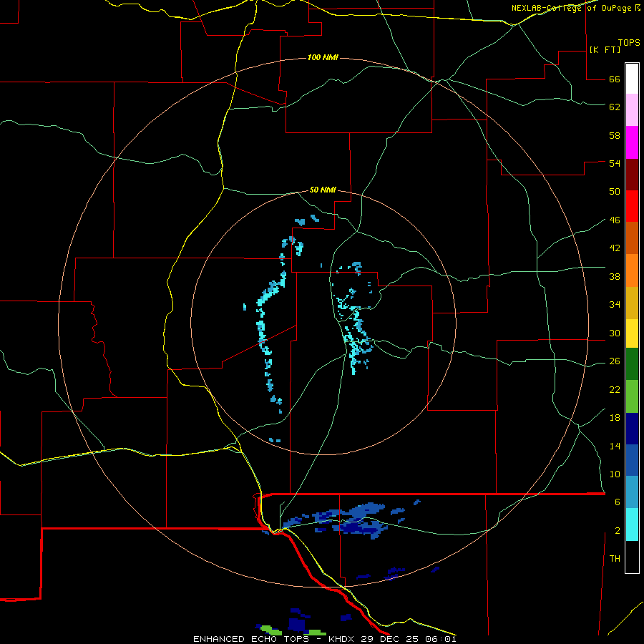This screenshot has height=644, width=644.
Task: Click the TH threshold label
Action: coord(615,559)
